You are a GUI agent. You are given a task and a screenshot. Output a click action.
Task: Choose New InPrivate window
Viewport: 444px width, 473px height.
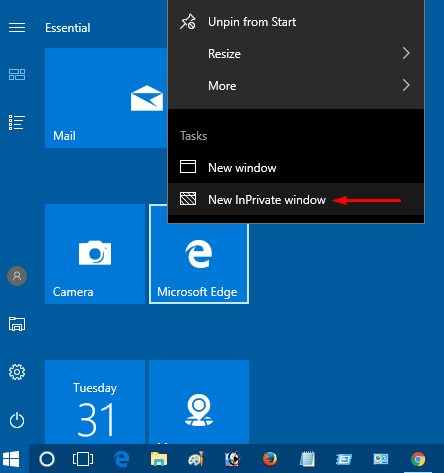coord(296,200)
